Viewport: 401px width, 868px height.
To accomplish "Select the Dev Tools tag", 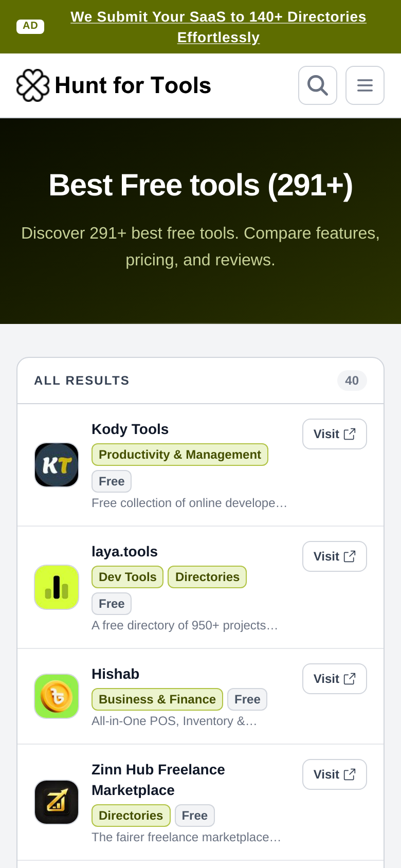I will 127,577.
